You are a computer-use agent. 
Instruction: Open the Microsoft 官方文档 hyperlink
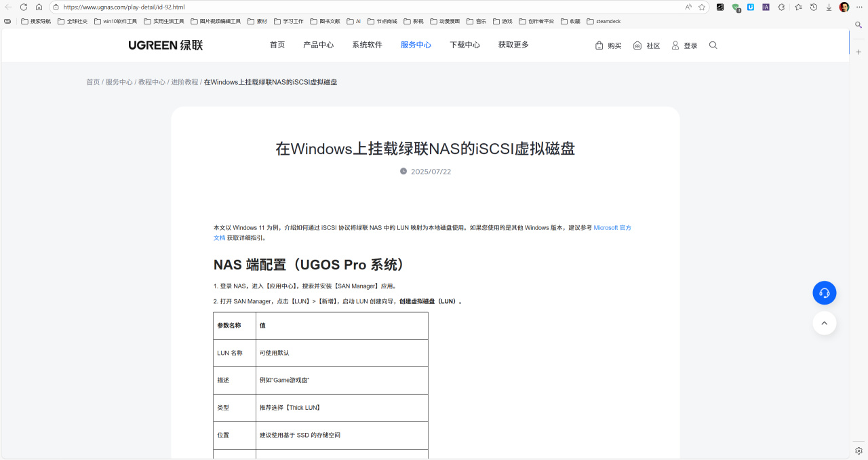click(612, 228)
